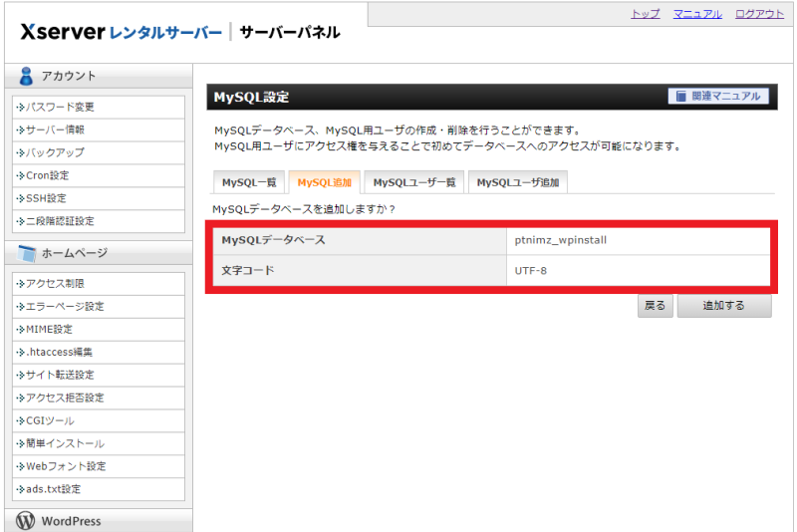Open バックアップ in sidebar
The image size is (797, 532).
click(x=99, y=152)
